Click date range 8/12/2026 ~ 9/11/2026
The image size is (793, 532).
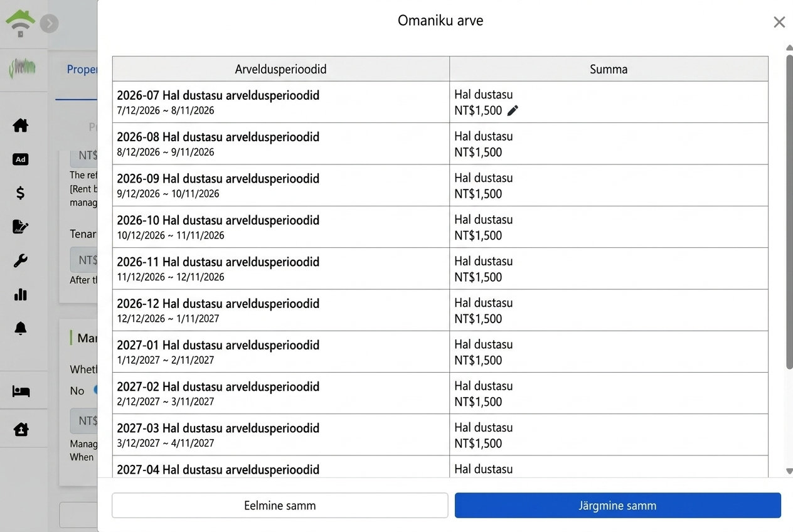coord(166,152)
